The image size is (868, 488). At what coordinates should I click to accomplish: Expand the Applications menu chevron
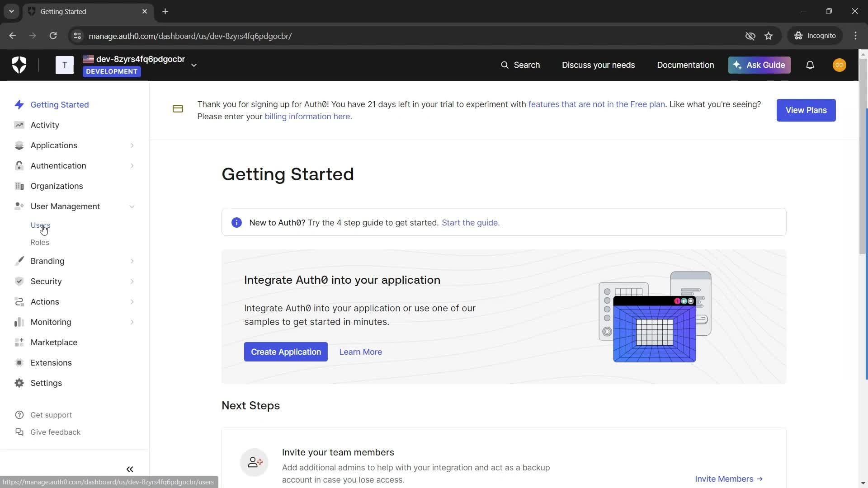(x=132, y=145)
